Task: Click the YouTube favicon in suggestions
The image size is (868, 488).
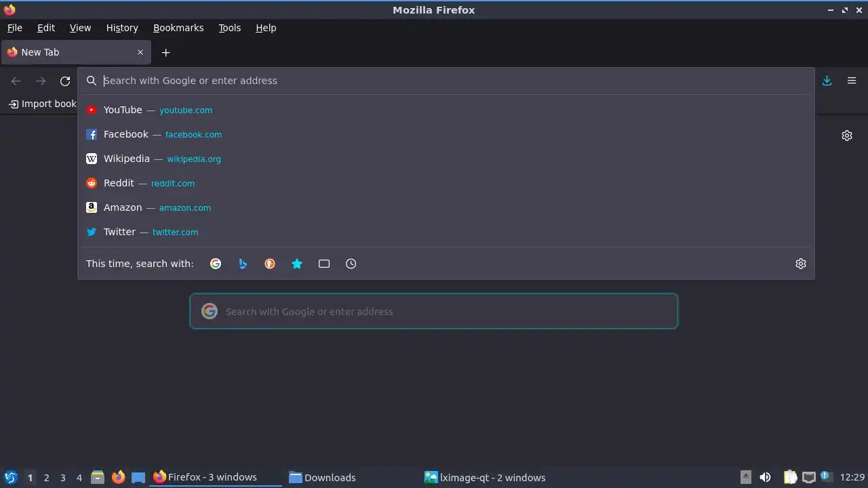Action: point(92,110)
